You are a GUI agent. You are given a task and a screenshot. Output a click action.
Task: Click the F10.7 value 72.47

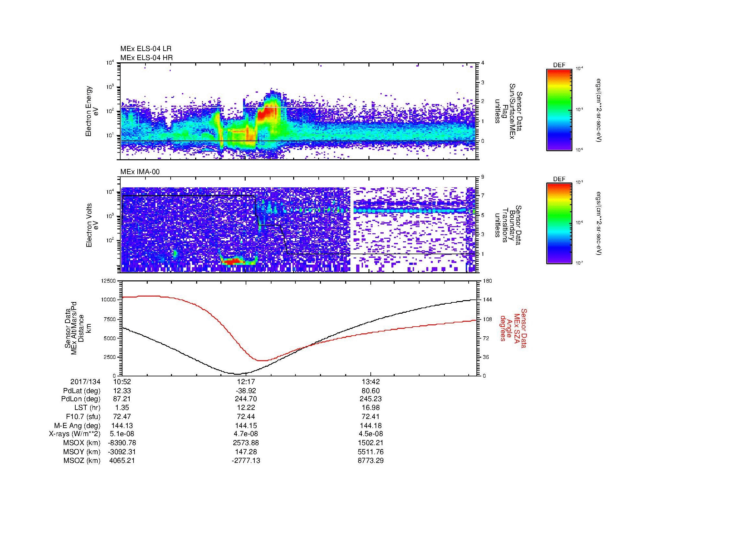click(x=122, y=416)
